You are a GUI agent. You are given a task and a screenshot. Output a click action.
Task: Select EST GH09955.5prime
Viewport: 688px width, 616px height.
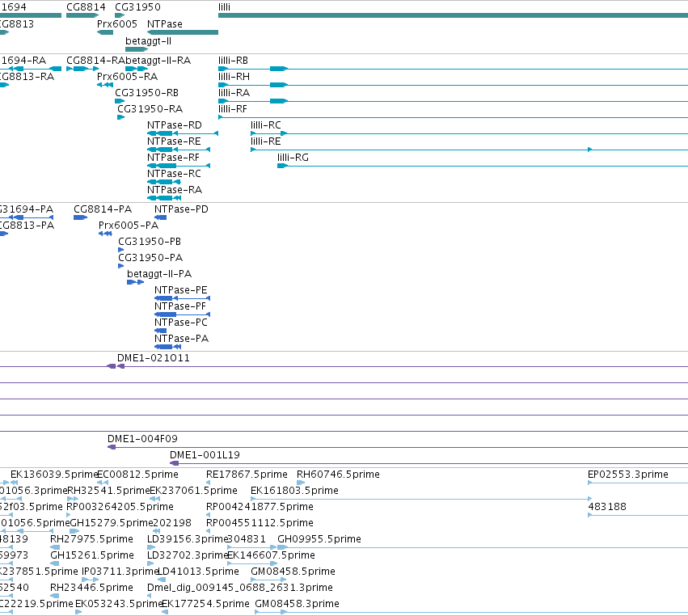(319, 539)
